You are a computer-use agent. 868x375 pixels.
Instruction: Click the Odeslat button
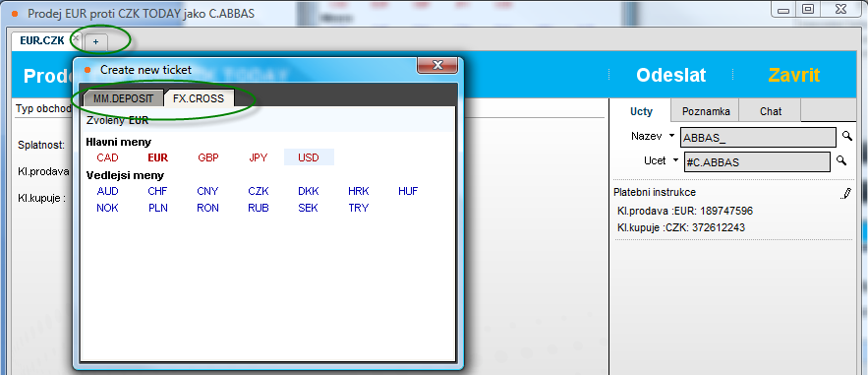pos(671,76)
